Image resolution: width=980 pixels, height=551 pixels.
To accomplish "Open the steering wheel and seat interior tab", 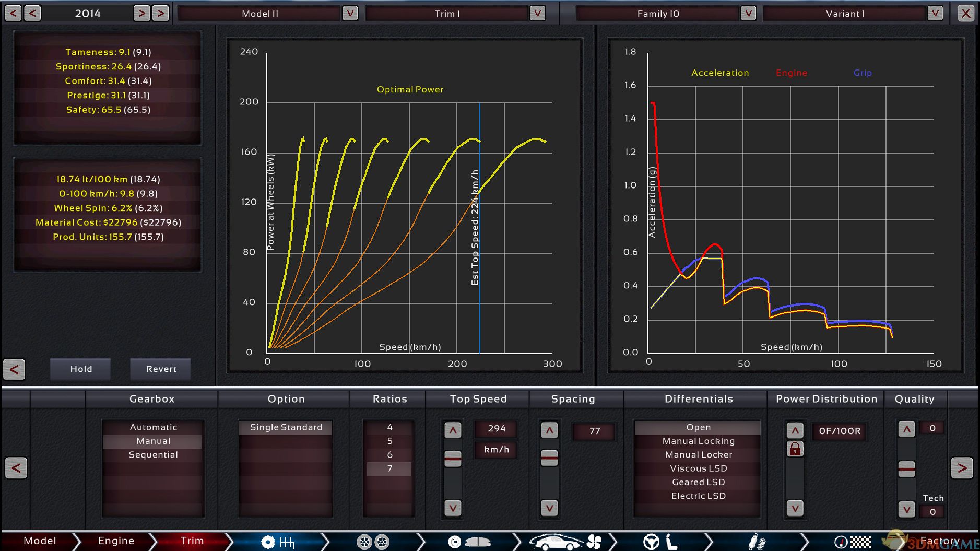I will pos(660,542).
